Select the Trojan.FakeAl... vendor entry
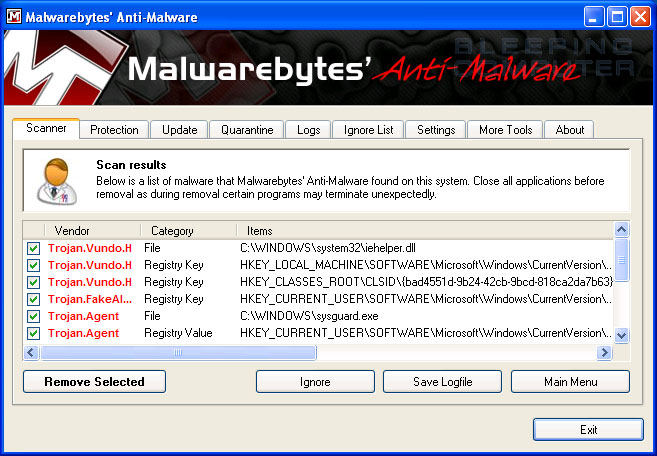The height and width of the screenshot is (456, 657). [90, 299]
